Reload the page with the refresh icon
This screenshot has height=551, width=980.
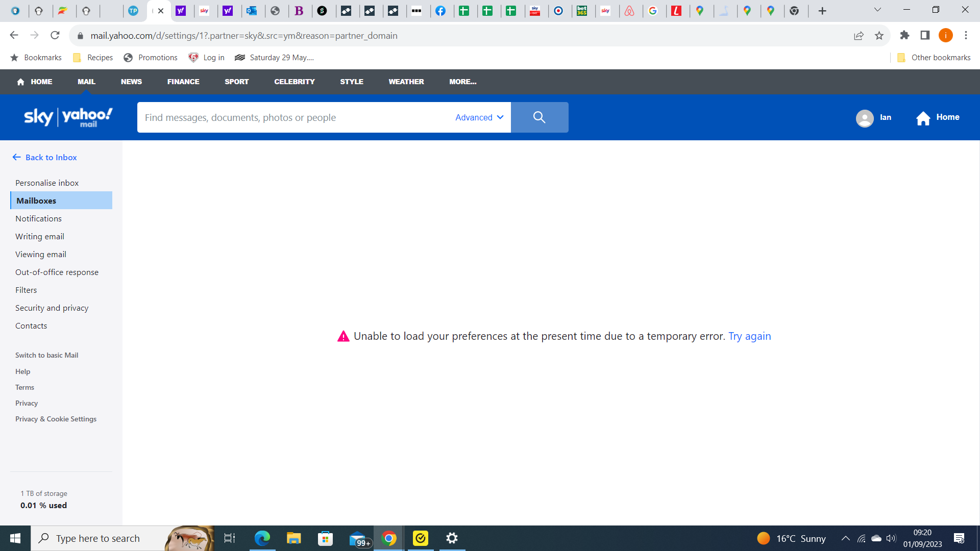(x=55, y=35)
